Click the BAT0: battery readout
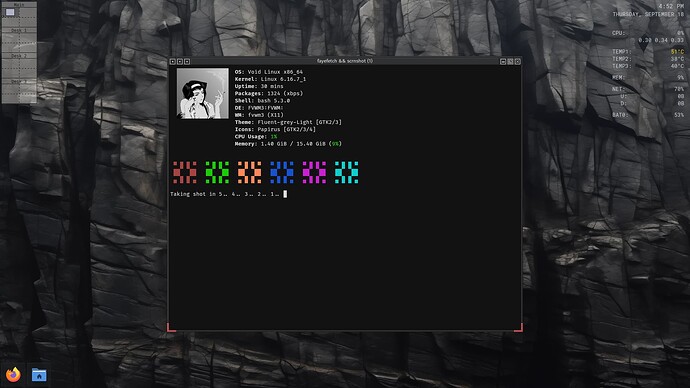690x388 pixels. (648, 115)
